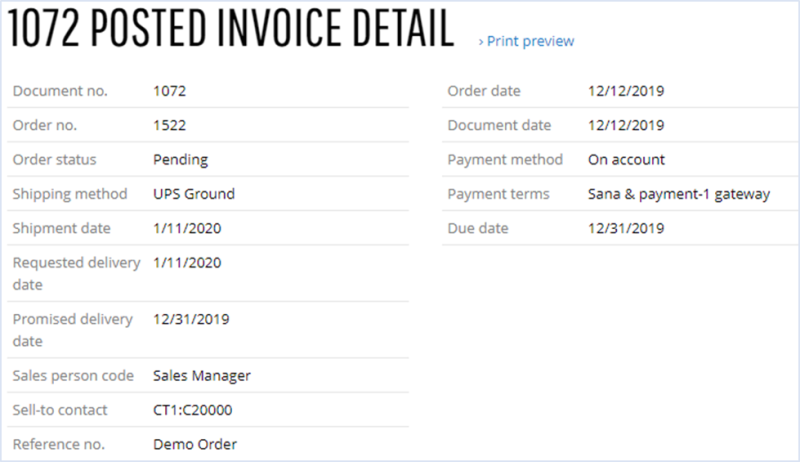Click the Sana & payment-1 gateway terms
The height and width of the screenshot is (462, 800).
(x=679, y=195)
